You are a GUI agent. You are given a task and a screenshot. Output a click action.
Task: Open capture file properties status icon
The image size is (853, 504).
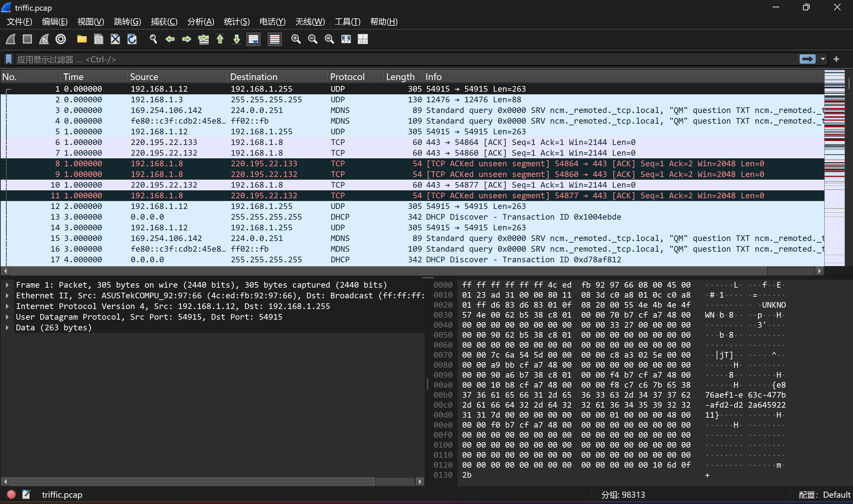pyautogui.click(x=26, y=494)
